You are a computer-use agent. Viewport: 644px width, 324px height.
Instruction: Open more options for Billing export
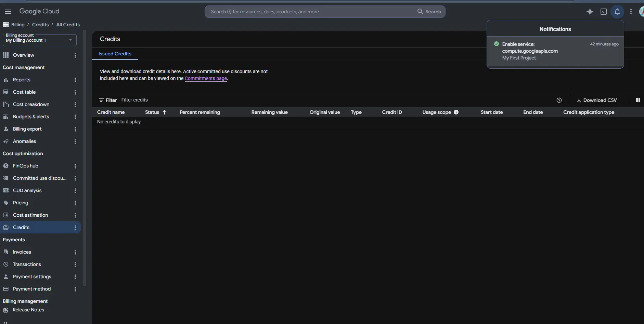75,129
